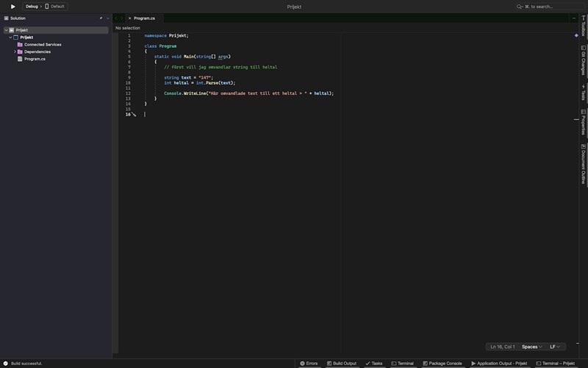Select the Debug configuration selector
The width and height of the screenshot is (588, 368).
[x=32, y=6]
